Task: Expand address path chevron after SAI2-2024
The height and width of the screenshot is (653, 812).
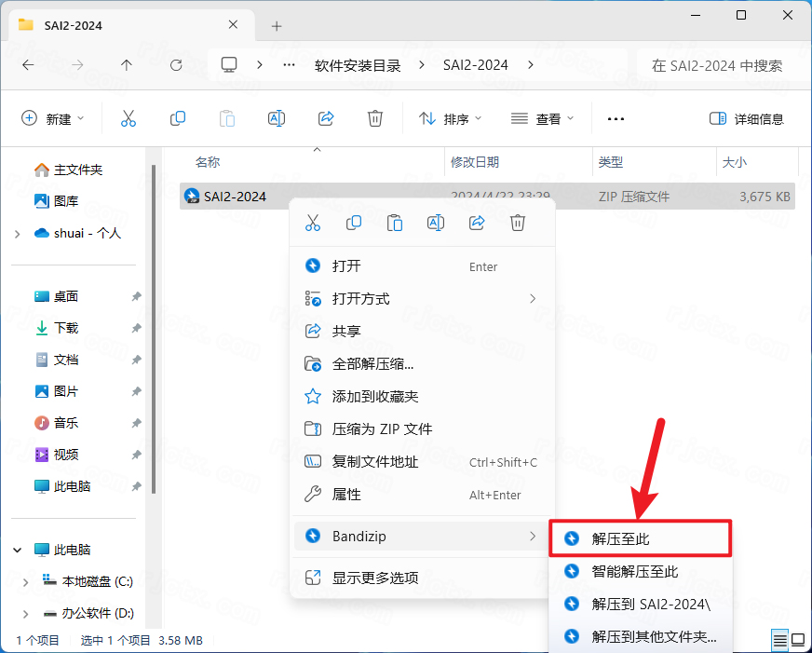Action: point(531,65)
